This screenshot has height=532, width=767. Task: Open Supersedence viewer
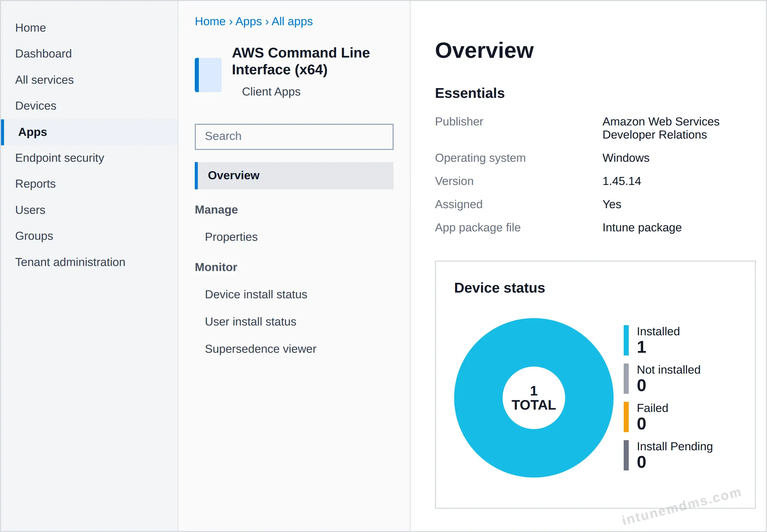pos(260,349)
